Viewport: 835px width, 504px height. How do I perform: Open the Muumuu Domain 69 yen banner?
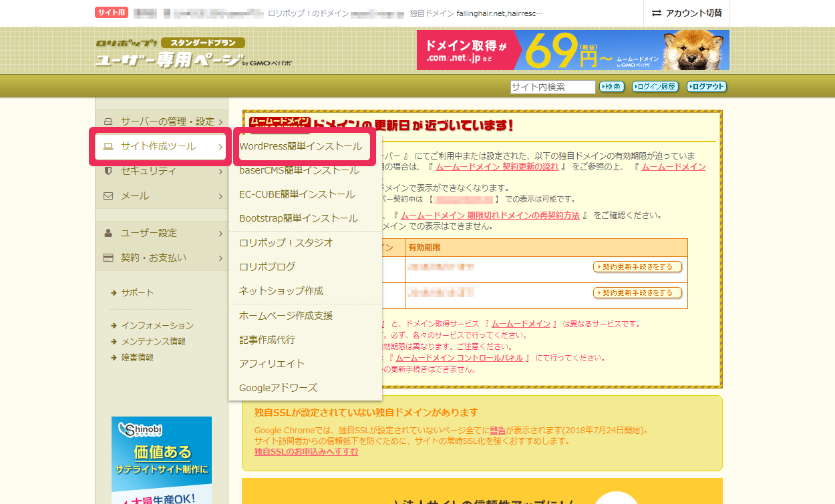(x=572, y=50)
